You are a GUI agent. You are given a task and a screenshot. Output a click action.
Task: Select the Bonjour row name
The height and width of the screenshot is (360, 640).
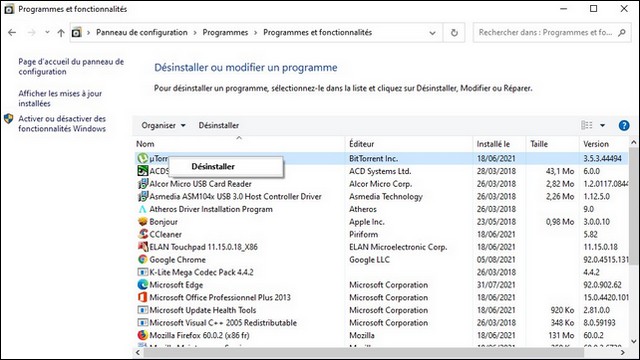(x=163, y=222)
